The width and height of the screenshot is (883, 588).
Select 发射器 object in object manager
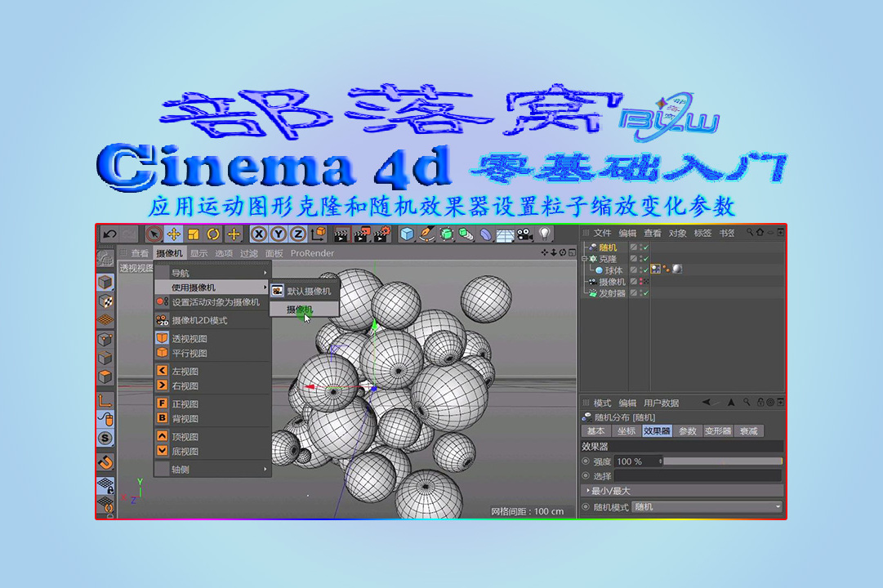tap(612, 293)
